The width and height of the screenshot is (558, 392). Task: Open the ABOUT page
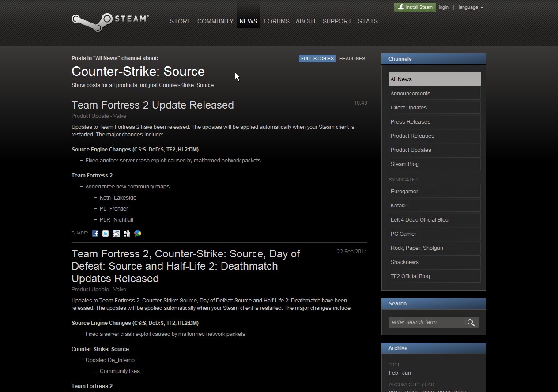306,21
